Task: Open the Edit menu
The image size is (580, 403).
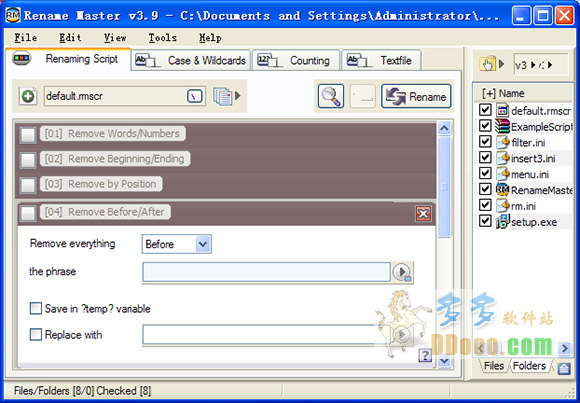Action: click(x=70, y=38)
